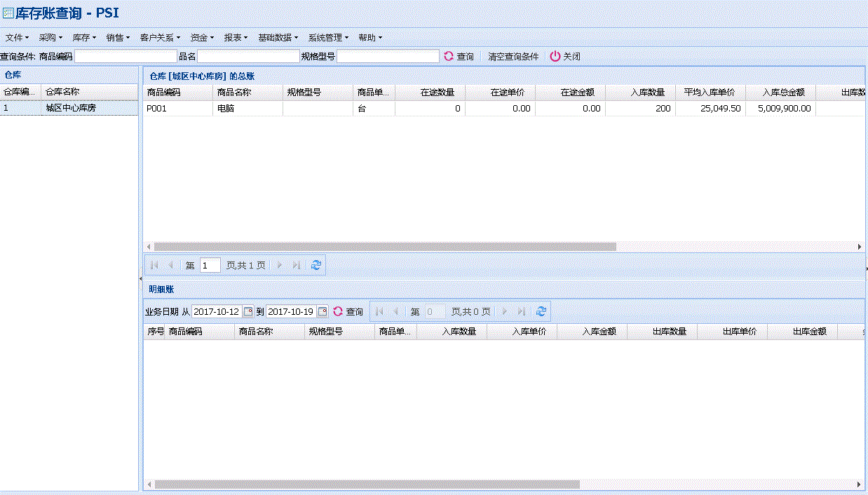Click the refresh icon beside top 查询
Image resolution: width=868 pixels, height=495 pixels.
[449, 56]
